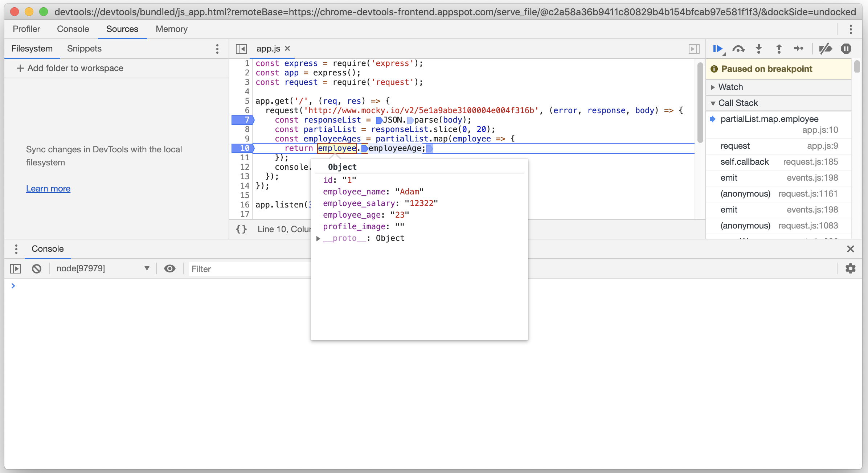
Task: Enable pause on exceptions
Action: (x=846, y=48)
